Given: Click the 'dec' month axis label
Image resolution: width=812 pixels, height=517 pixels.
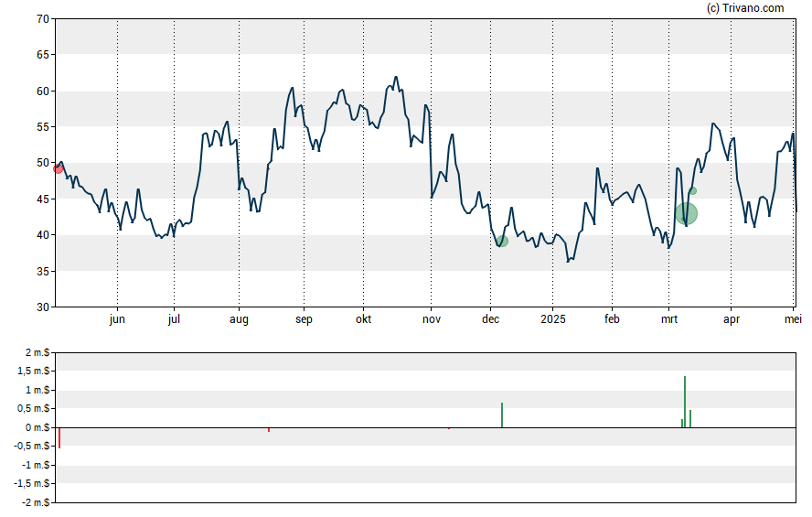Looking at the screenshot, I should coord(490,319).
